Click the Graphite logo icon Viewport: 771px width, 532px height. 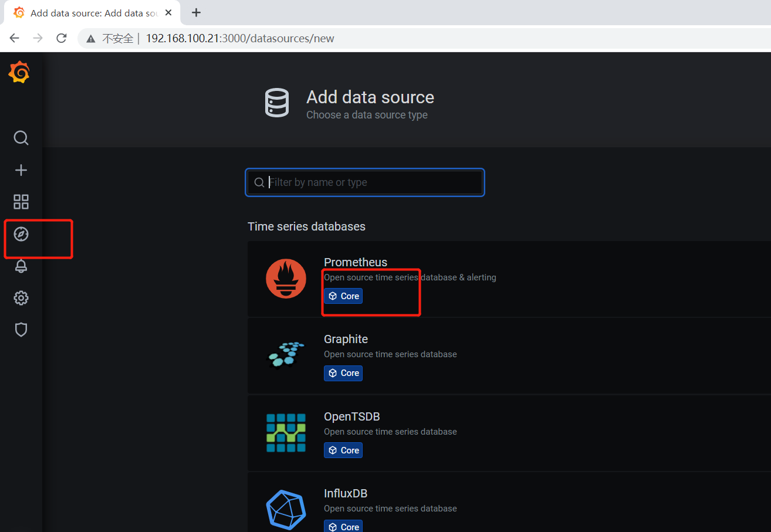tap(286, 355)
